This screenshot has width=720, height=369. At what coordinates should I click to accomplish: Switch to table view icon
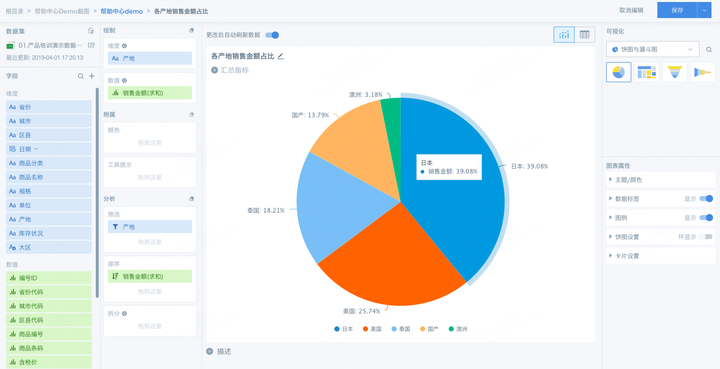click(585, 34)
